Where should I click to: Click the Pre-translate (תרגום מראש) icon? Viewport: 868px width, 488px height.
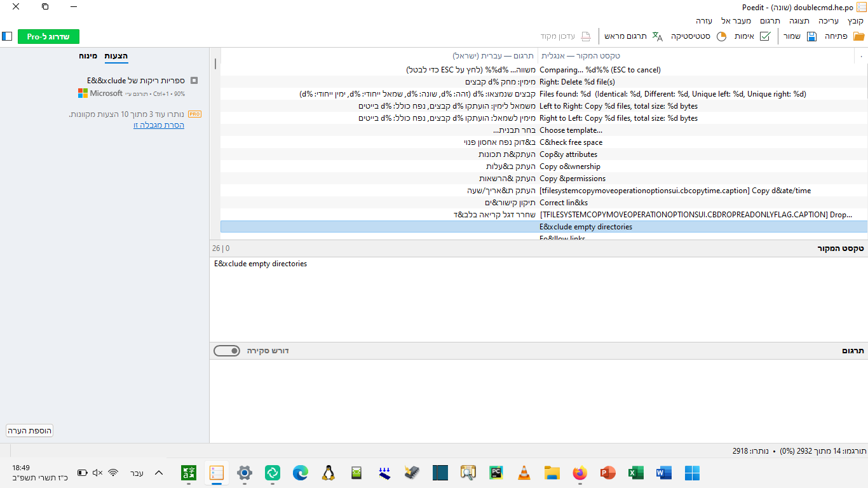(x=657, y=36)
